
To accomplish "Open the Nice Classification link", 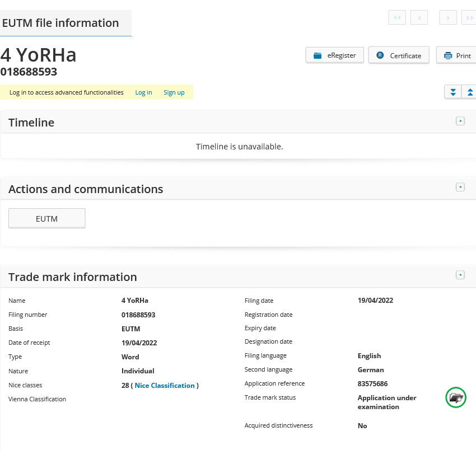I will 165,386.
